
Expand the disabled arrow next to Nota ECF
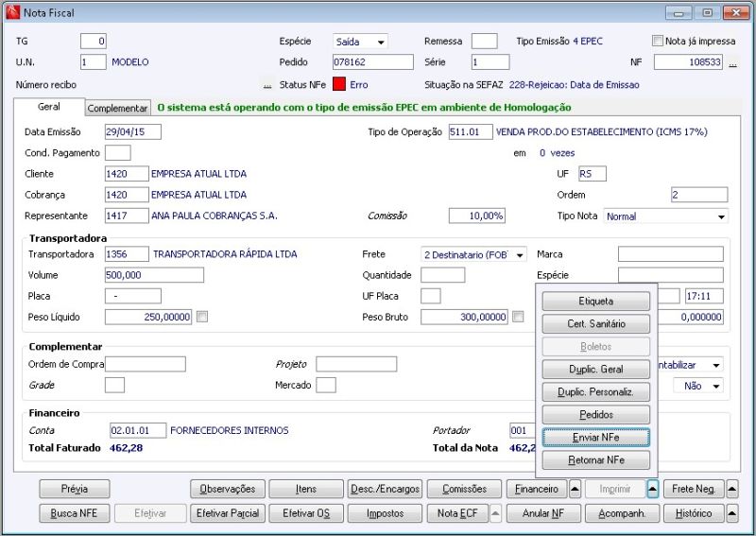pyautogui.click(x=495, y=513)
